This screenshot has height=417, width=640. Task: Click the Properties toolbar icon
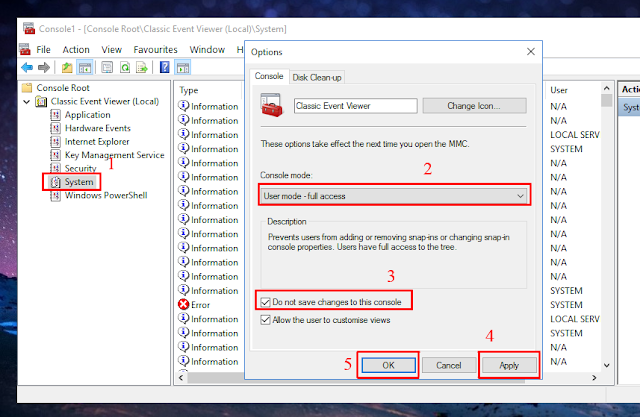(107, 67)
